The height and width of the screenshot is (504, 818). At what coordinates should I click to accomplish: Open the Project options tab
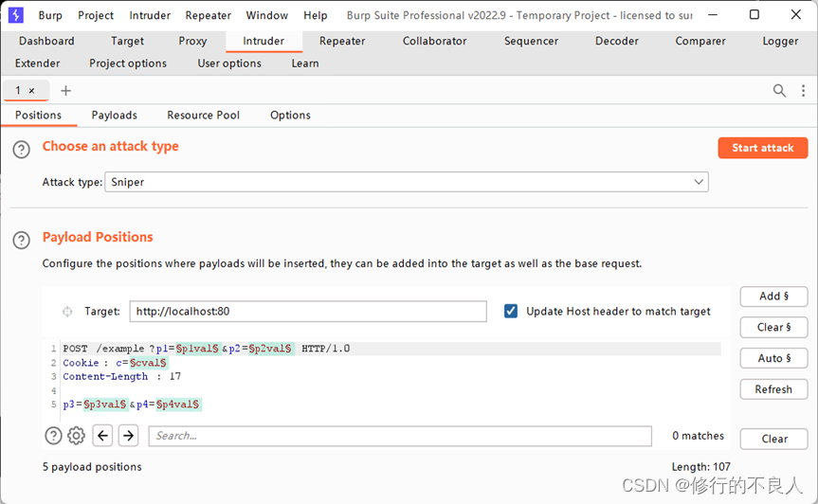[128, 63]
